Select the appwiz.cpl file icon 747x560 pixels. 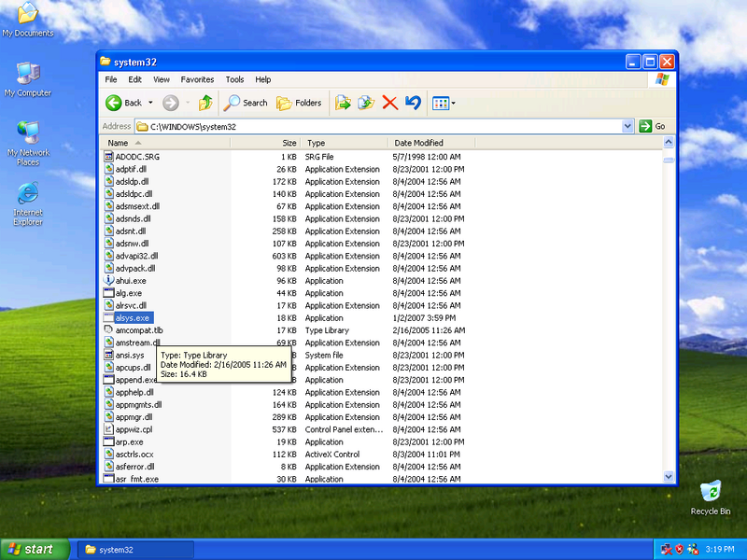[108, 429]
